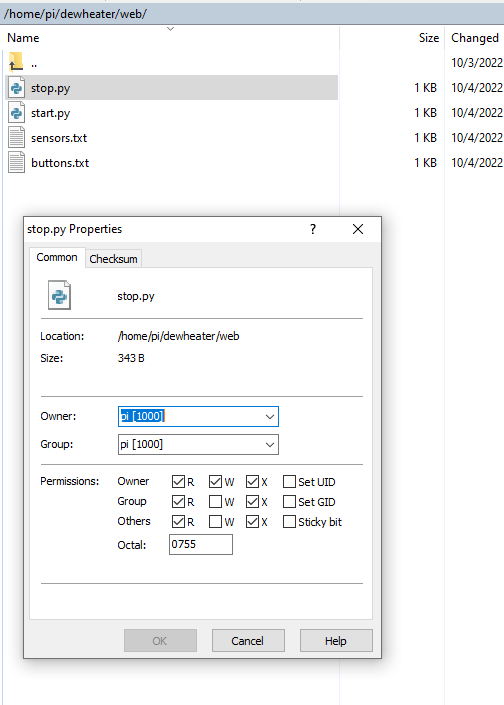
Task: Click the Octal permissions input field
Action: pyautogui.click(x=201, y=544)
